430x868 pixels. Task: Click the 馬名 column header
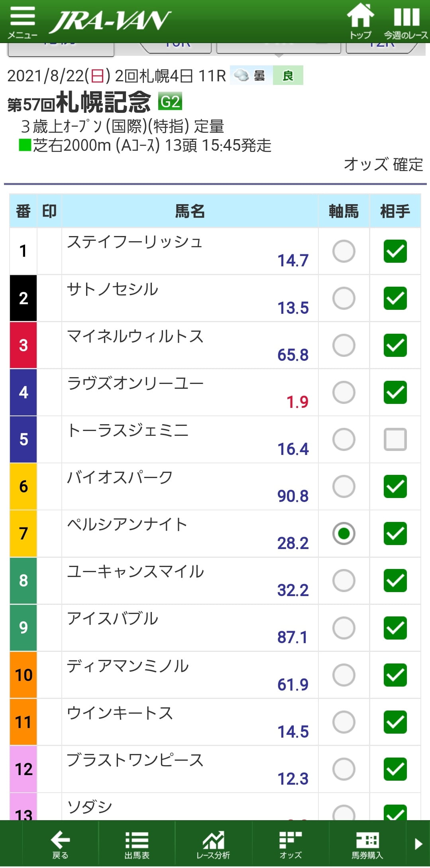pyautogui.click(x=190, y=211)
